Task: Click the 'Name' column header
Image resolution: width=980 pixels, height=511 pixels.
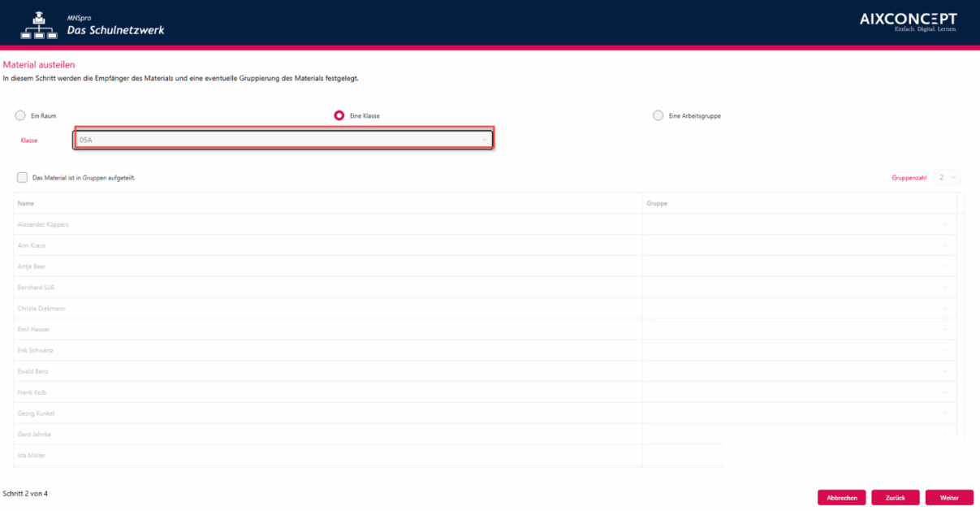Action: (x=26, y=203)
